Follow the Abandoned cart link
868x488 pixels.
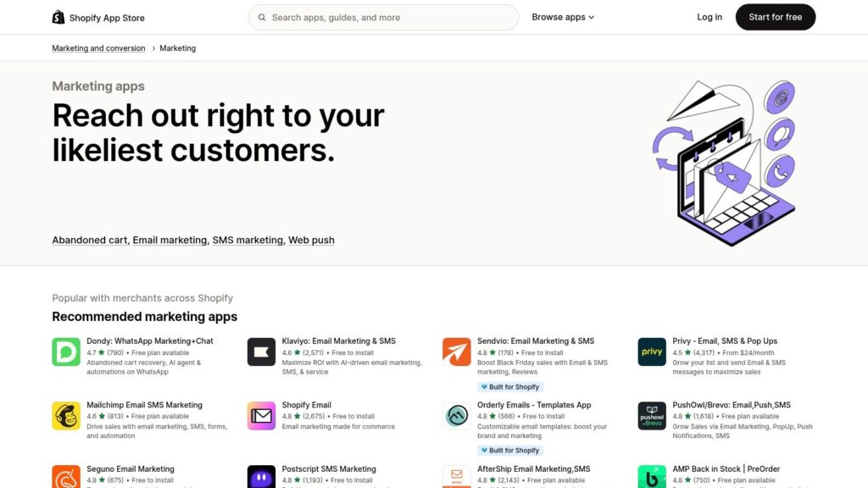tap(89, 240)
